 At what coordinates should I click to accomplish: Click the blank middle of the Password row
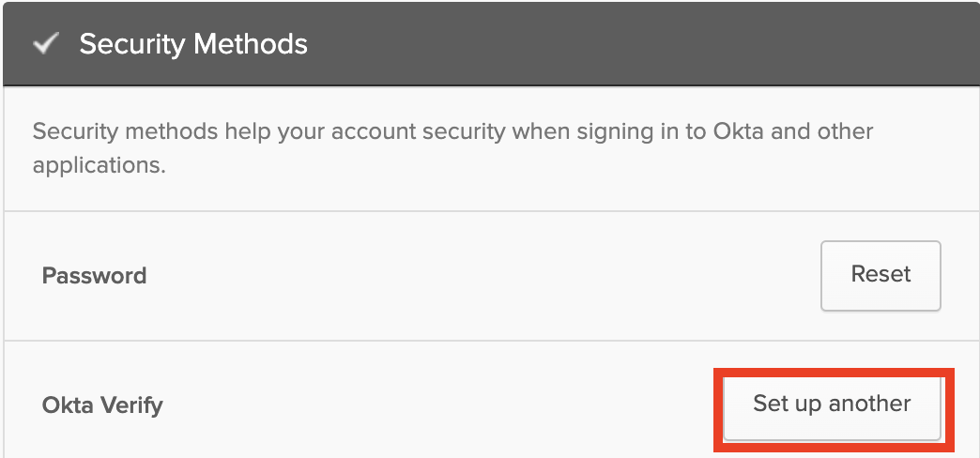tap(469, 276)
